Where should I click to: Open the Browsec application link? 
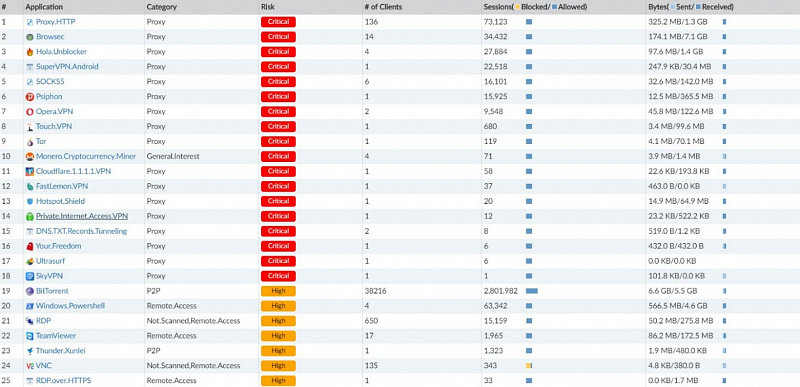pyautogui.click(x=50, y=37)
